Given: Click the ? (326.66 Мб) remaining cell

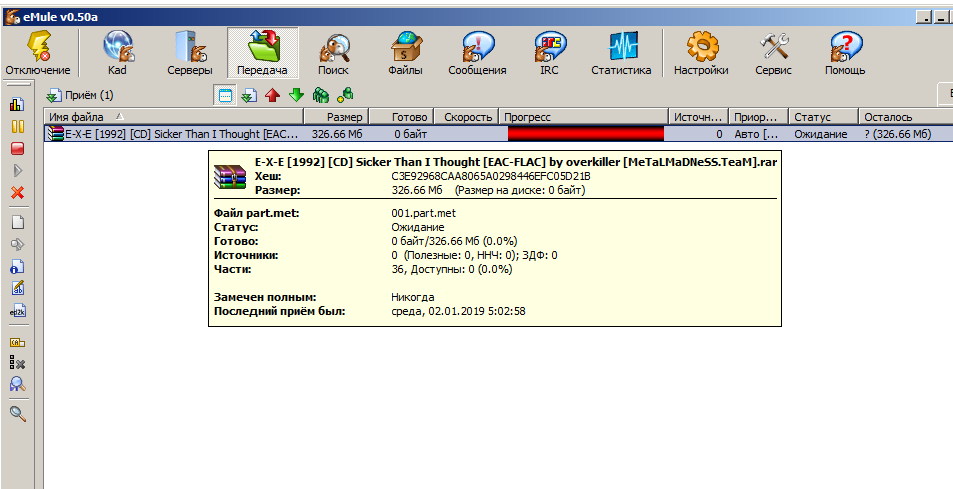Looking at the screenshot, I should (898, 134).
